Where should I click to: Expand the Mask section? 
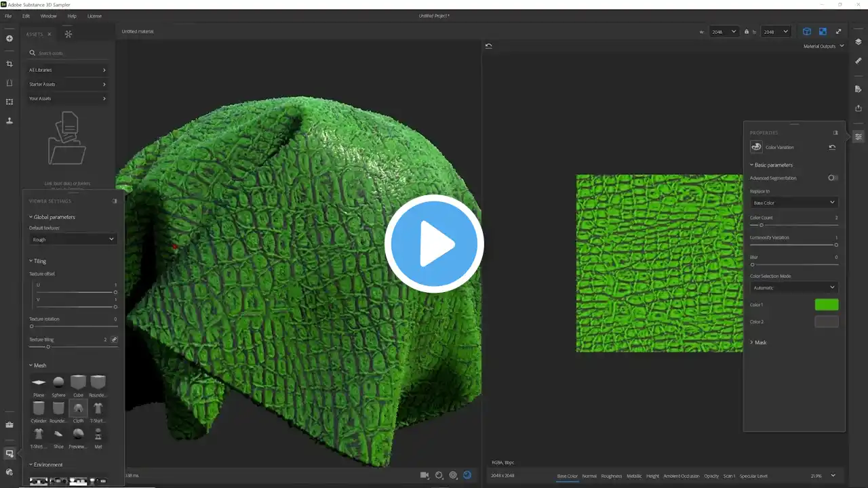pyautogui.click(x=759, y=342)
